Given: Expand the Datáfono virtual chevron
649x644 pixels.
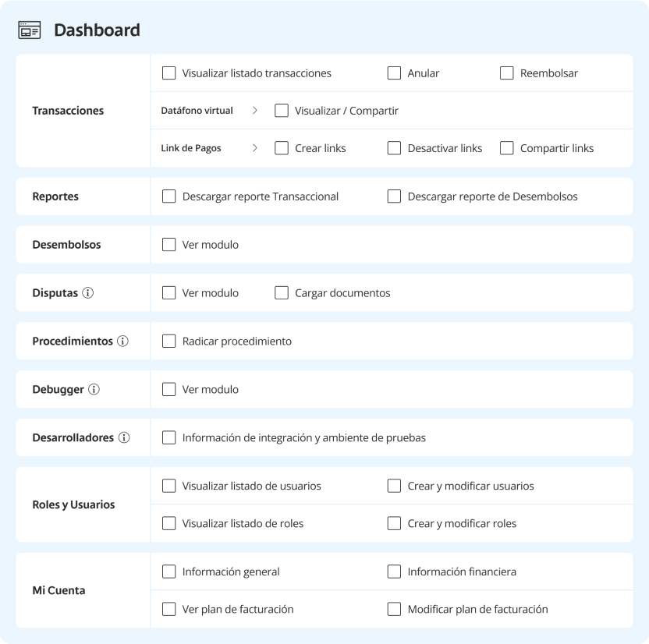Looking at the screenshot, I should pyautogui.click(x=255, y=111).
